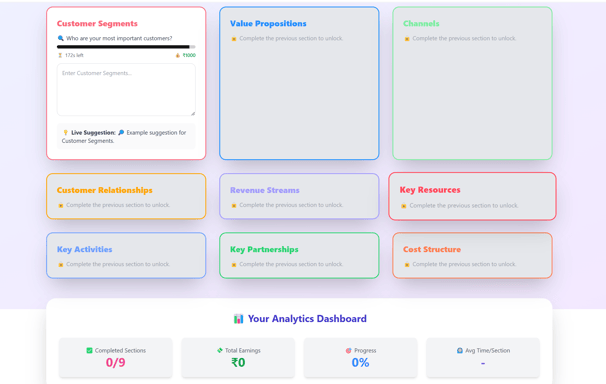
Task: Click the black timer progress bar
Action: pyautogui.click(x=123, y=47)
